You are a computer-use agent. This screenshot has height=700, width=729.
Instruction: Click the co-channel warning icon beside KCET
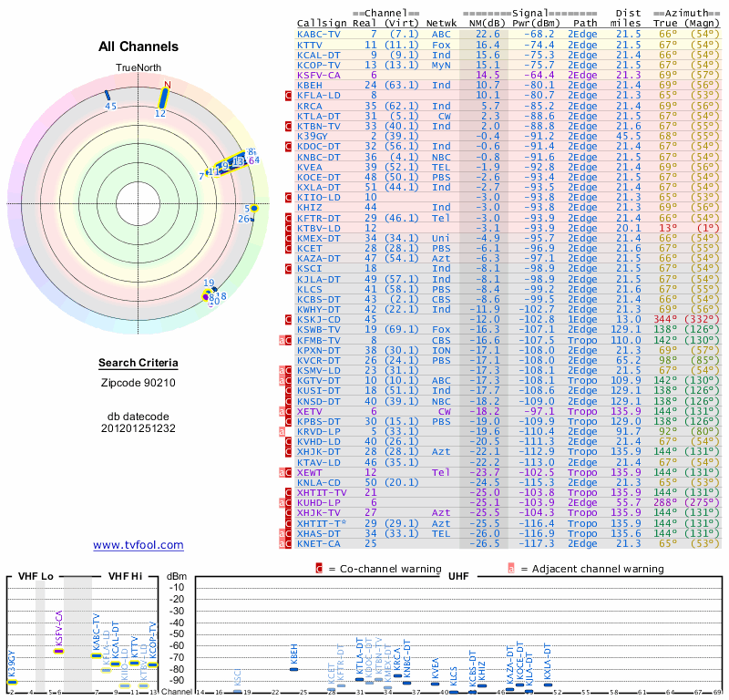coord(288,248)
